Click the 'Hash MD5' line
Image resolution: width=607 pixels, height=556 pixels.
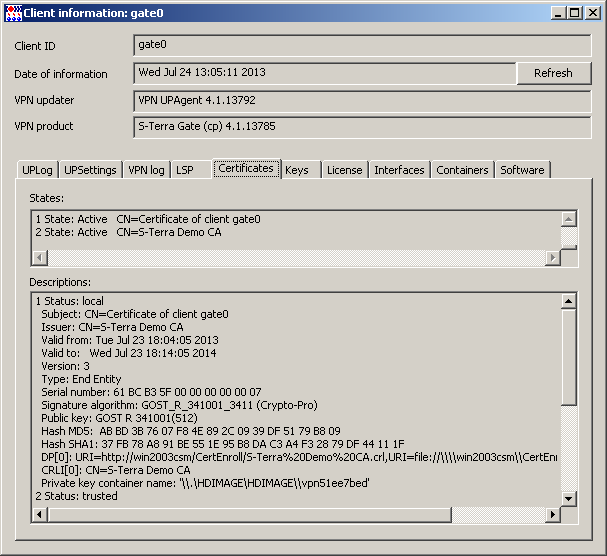point(191,431)
